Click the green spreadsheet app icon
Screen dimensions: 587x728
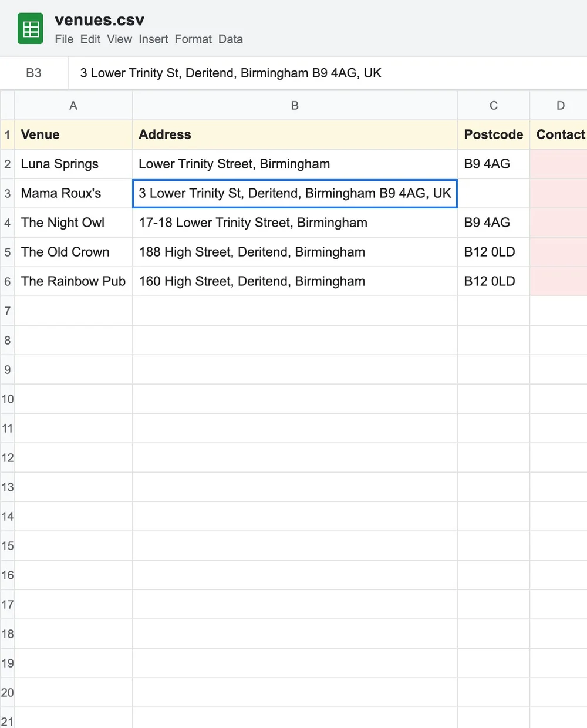pyautogui.click(x=31, y=28)
